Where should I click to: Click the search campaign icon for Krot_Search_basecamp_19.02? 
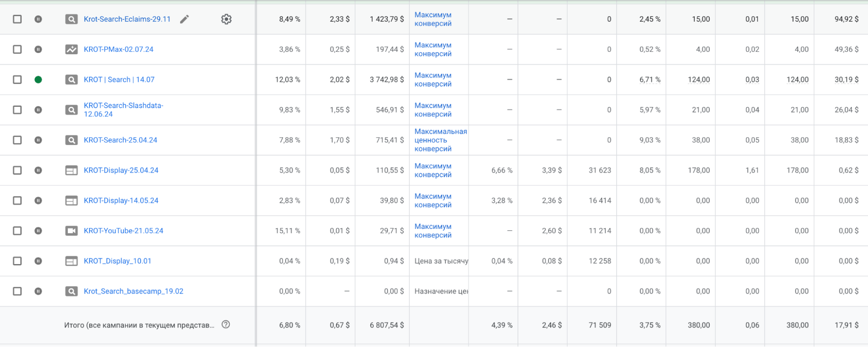71,291
